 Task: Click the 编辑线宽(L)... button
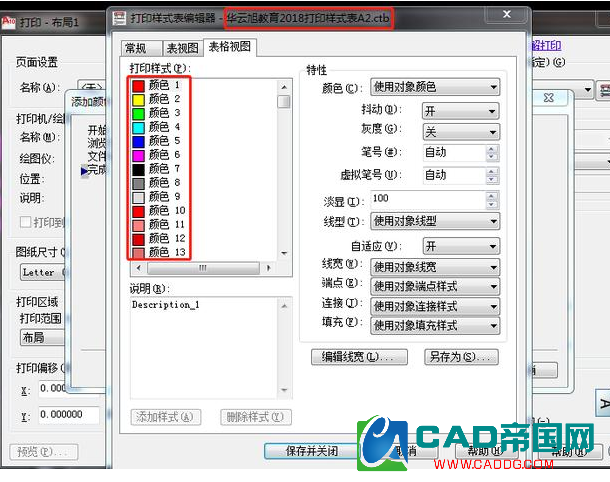[359, 357]
